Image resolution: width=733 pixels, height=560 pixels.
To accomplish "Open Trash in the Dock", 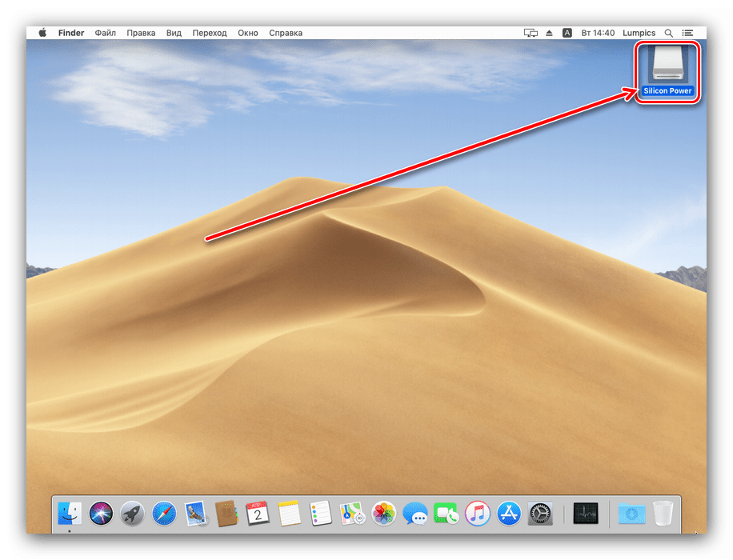I will pyautogui.click(x=663, y=513).
